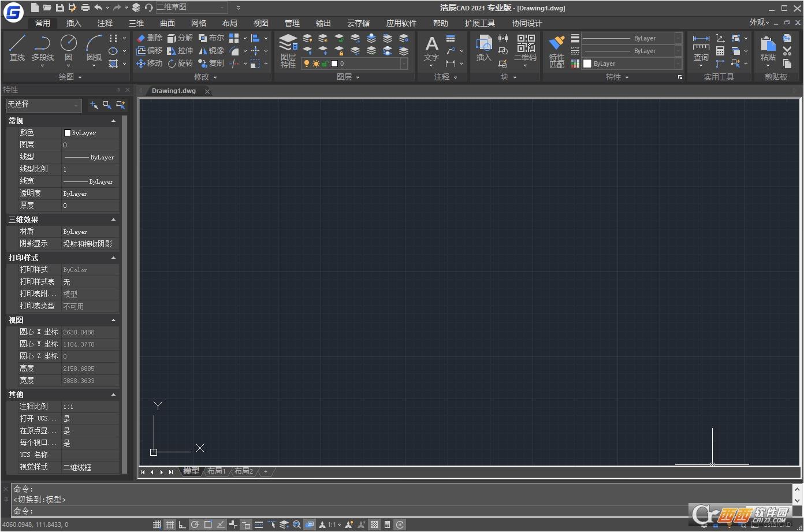Click the undo arrow in quick access toolbar

coord(98,8)
